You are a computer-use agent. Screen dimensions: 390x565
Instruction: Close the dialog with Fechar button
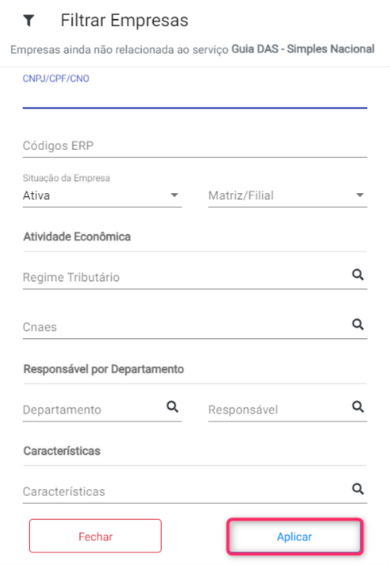tap(95, 536)
